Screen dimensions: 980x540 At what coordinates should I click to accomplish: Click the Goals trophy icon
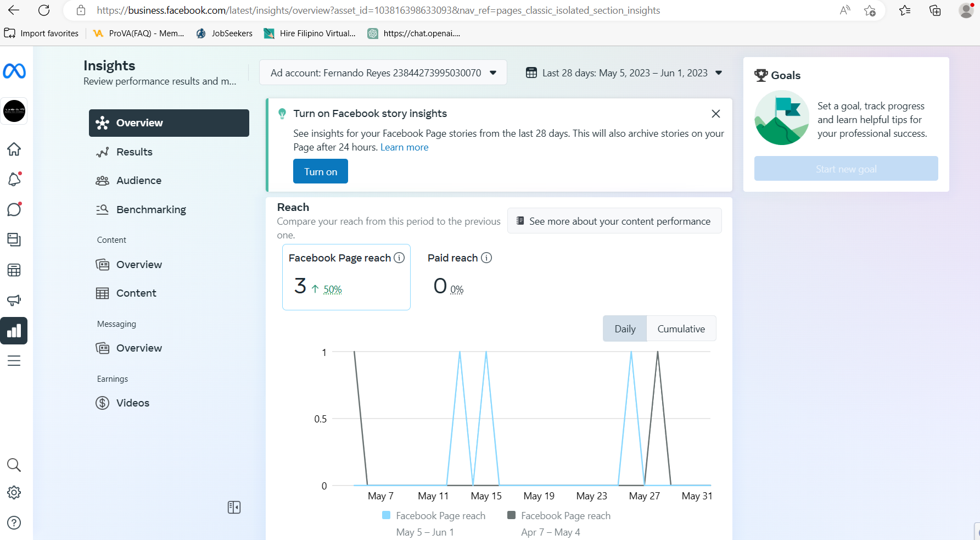761,75
